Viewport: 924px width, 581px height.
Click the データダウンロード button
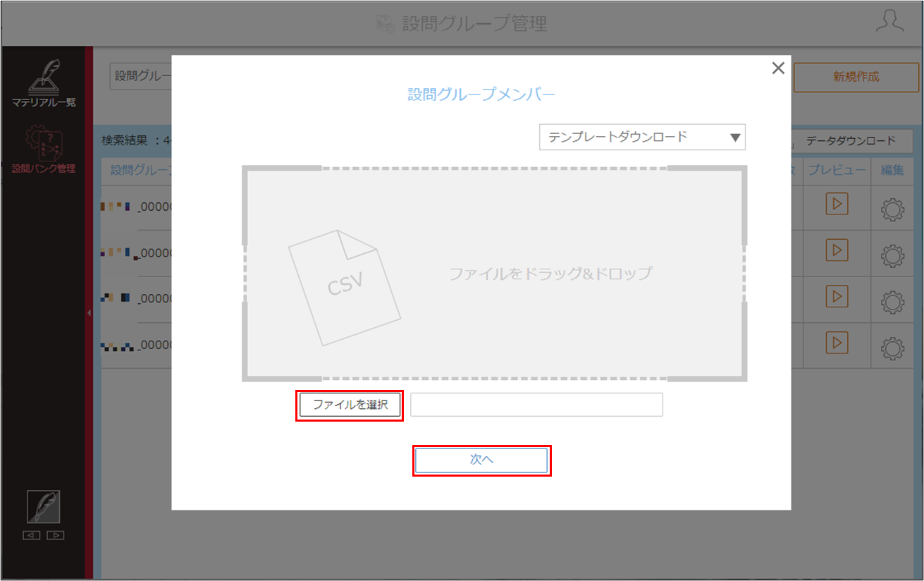850,140
